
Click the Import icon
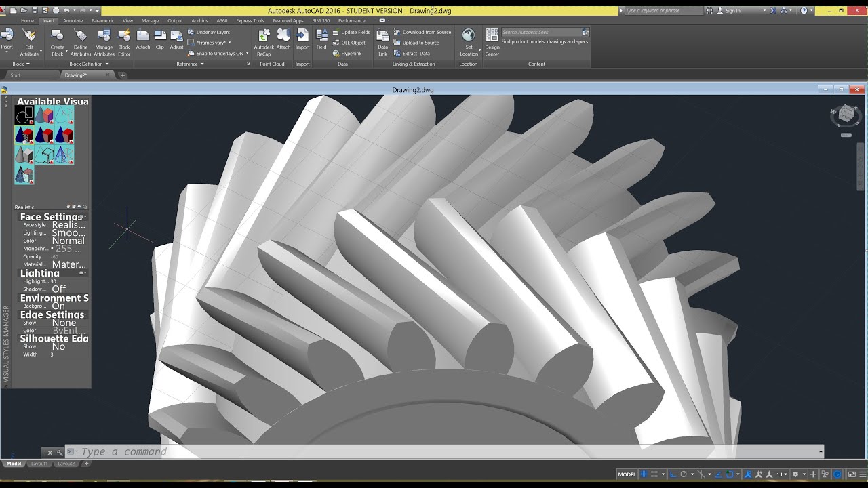[x=302, y=35]
